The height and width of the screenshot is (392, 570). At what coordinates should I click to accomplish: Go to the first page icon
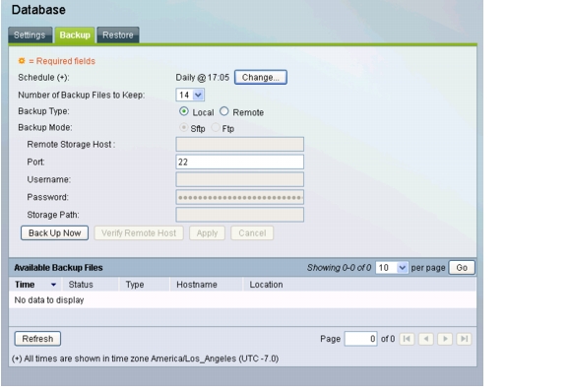pyautogui.click(x=407, y=339)
